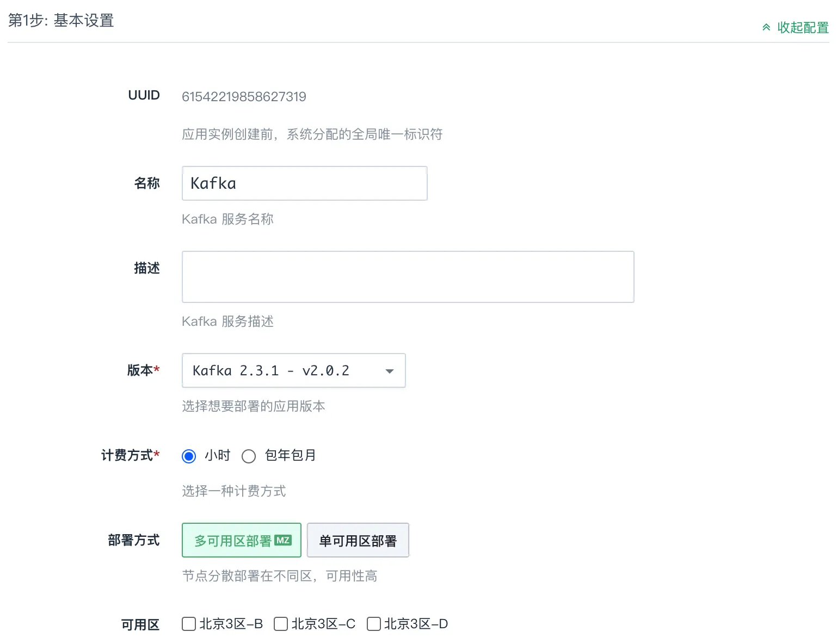Click the Kafka 服务名称 hint text
The height and width of the screenshot is (644, 837).
[x=227, y=219]
